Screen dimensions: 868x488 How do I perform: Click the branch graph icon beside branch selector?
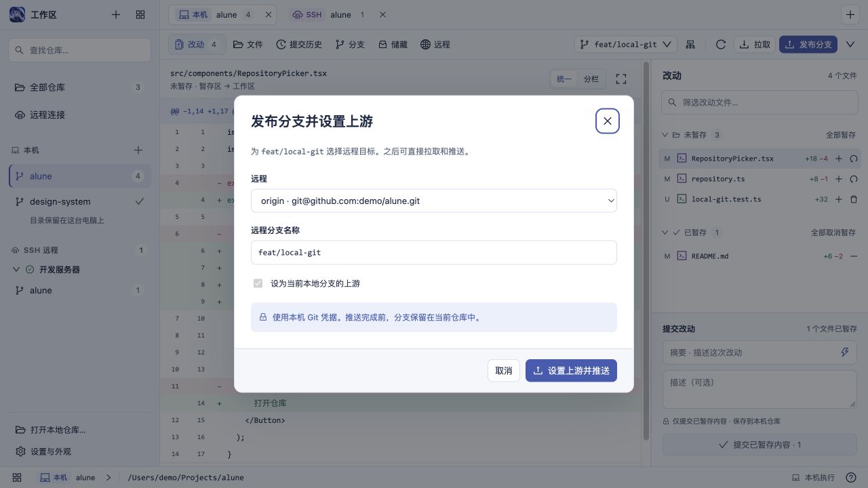click(690, 44)
